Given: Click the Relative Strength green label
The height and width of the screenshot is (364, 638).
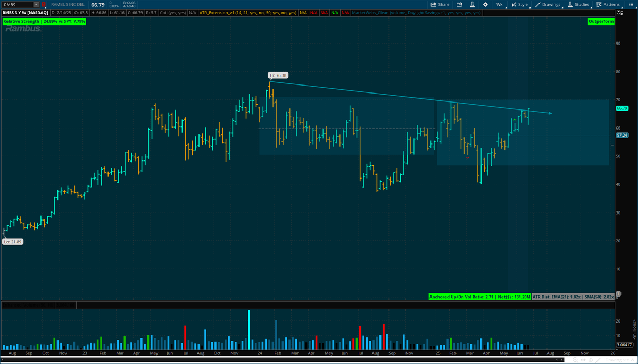Looking at the screenshot, I should click(x=44, y=21).
